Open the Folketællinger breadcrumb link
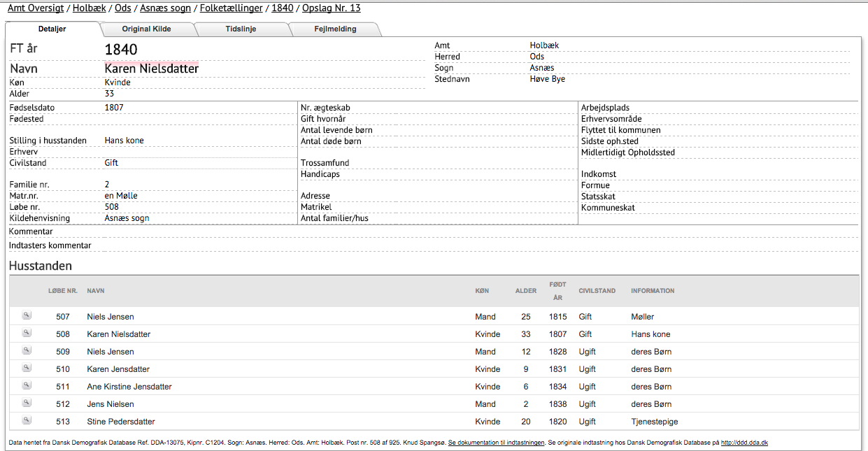The width and height of the screenshot is (868, 451). coord(232,8)
